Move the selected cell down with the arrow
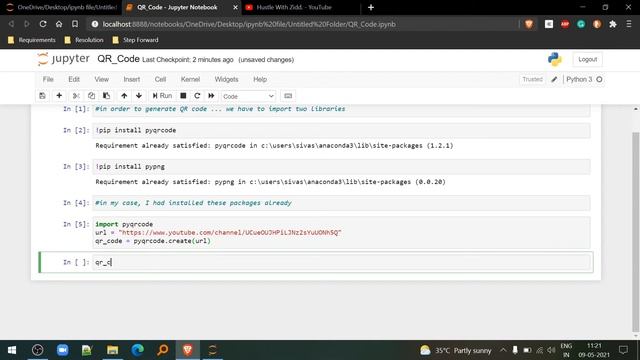The image size is (640, 360). pyautogui.click(x=139, y=96)
